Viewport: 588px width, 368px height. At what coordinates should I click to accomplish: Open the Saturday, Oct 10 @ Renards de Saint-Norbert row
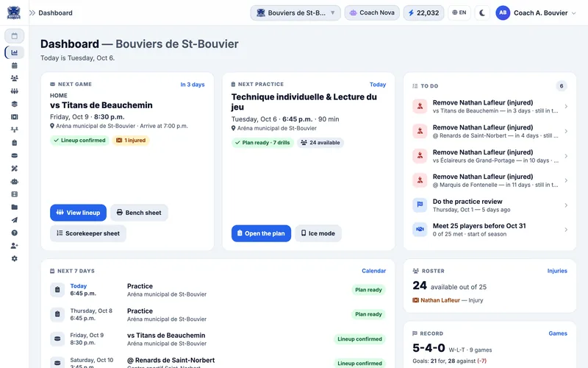pyautogui.click(x=218, y=363)
